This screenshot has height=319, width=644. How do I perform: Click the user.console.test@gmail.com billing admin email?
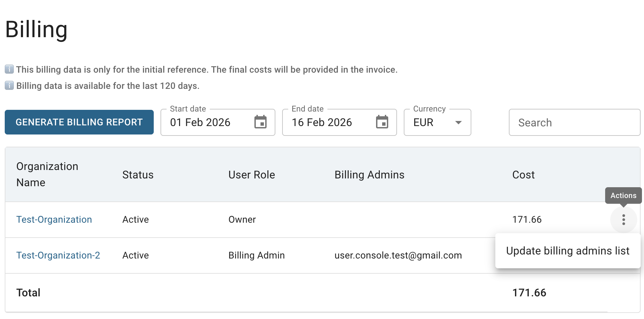pos(398,255)
